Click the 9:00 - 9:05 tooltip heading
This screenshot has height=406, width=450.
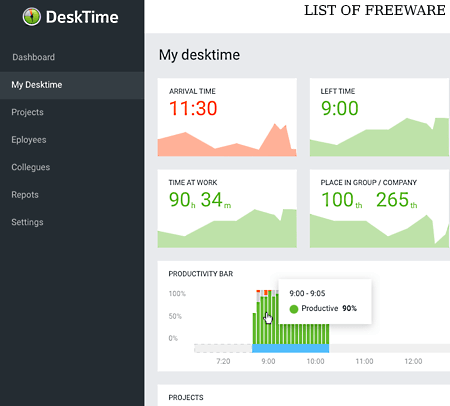307,293
